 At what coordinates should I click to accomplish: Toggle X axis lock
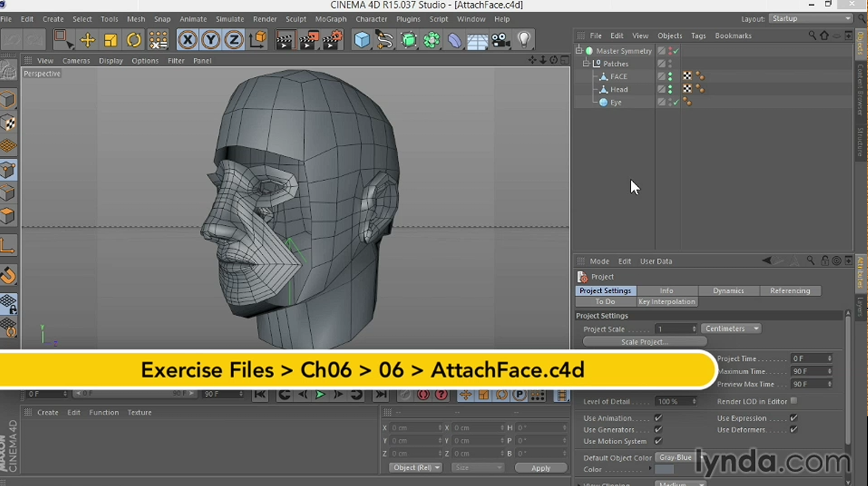tap(187, 40)
